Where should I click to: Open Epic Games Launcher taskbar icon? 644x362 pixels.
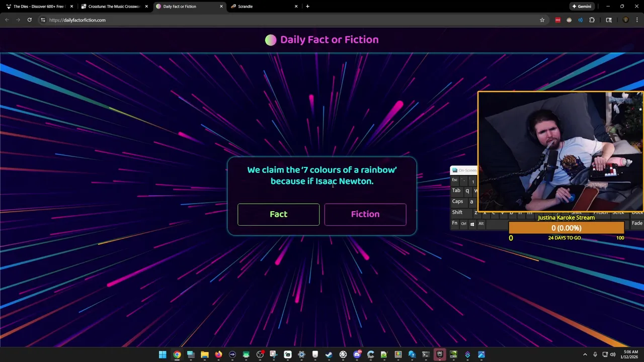(x=440, y=355)
